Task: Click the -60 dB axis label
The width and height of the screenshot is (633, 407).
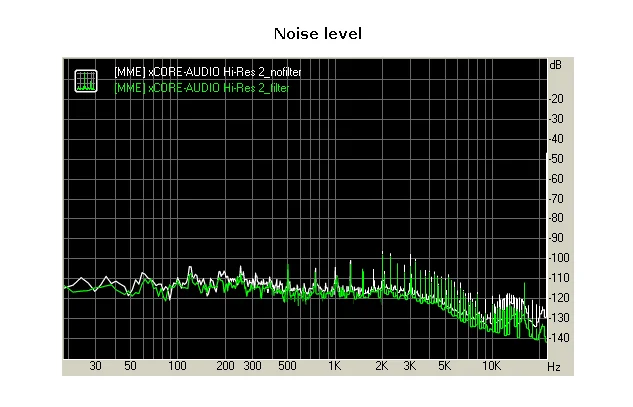Action: [557, 178]
